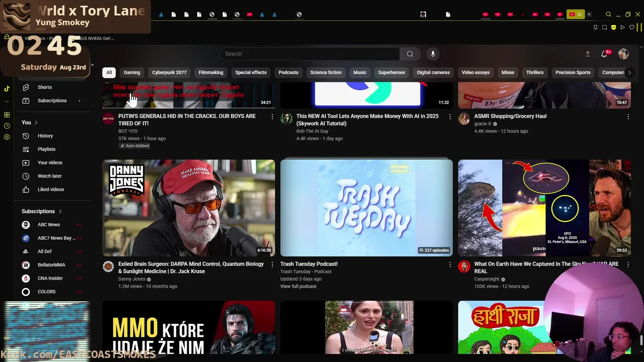Open options menu for ASMR Shopping/Grocery Haul
The width and height of the screenshot is (644, 362).
[628, 117]
